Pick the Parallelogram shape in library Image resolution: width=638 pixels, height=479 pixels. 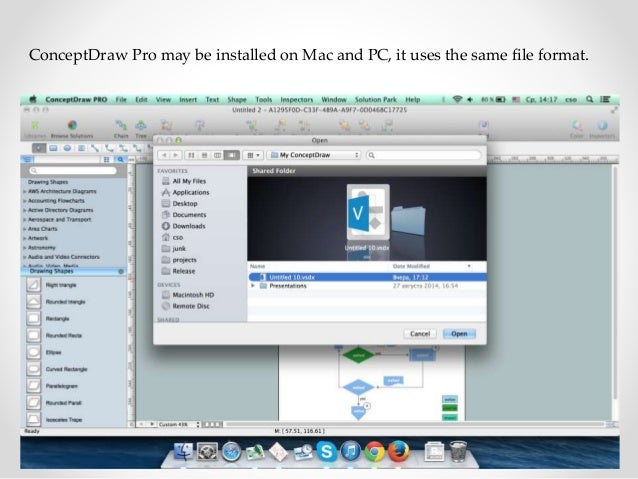click(x=33, y=385)
